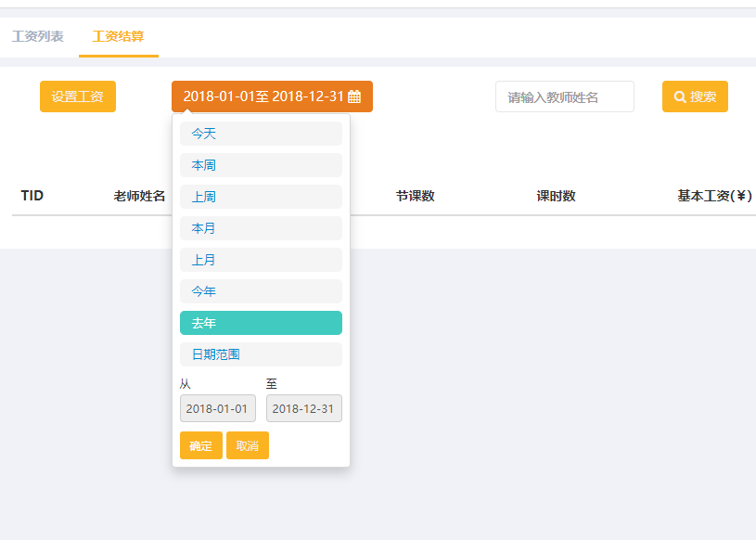Select 上月 date preset
756x540 pixels.
pos(261,260)
